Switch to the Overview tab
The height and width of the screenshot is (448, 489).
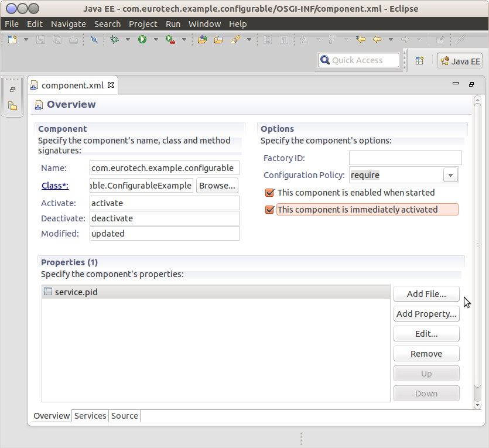[x=52, y=416]
